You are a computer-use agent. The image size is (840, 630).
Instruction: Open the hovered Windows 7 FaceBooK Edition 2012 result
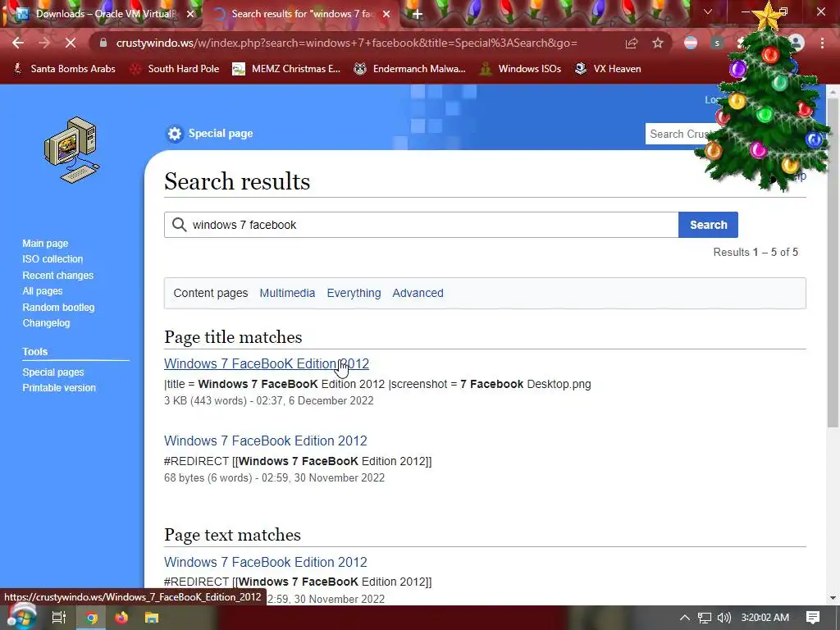pos(267,363)
